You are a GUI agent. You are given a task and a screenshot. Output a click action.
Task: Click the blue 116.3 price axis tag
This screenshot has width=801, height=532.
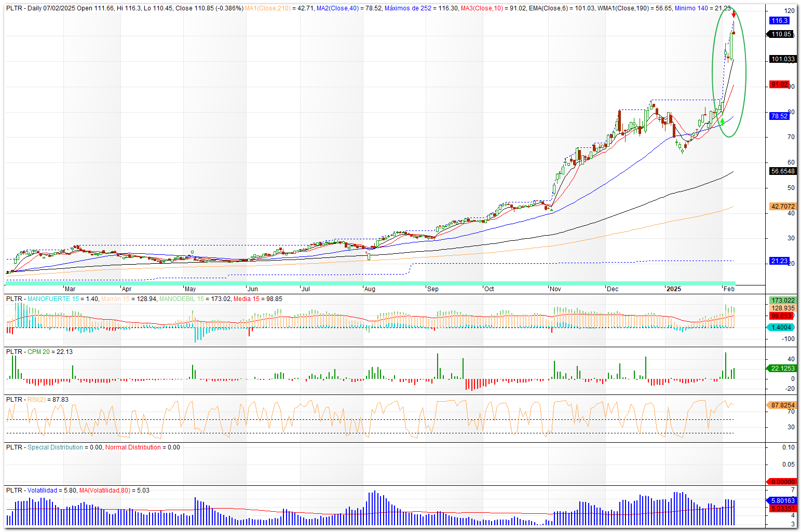(x=779, y=21)
